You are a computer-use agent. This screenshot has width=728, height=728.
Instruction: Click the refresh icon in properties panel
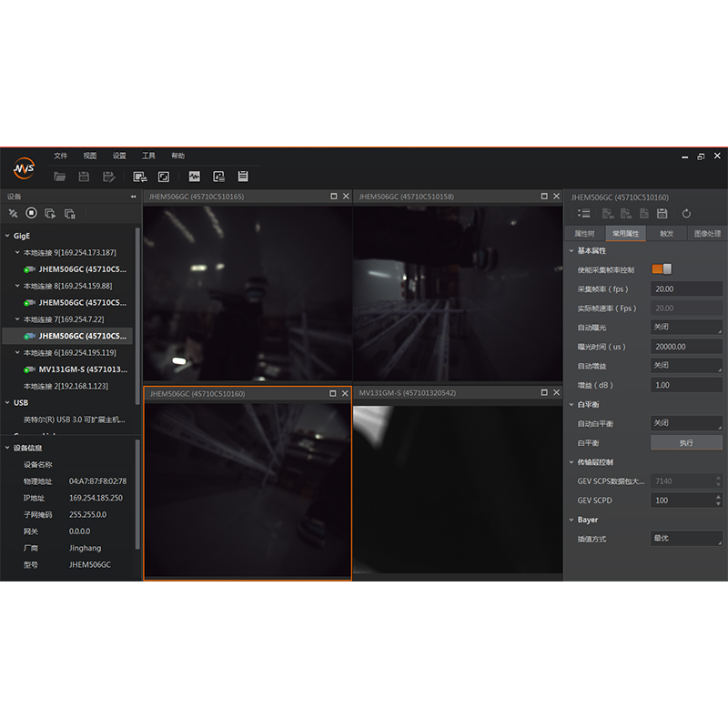pyautogui.click(x=686, y=213)
